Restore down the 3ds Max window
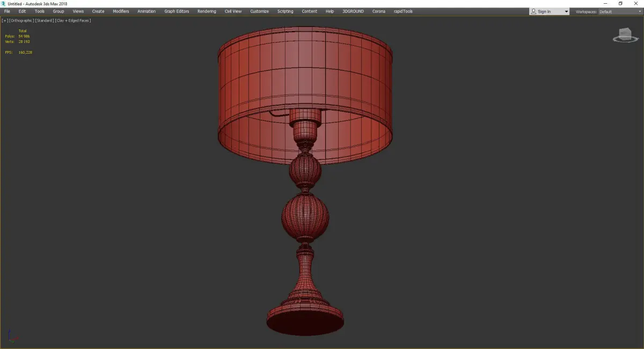Screen dimensions: 644x349 (620, 4)
